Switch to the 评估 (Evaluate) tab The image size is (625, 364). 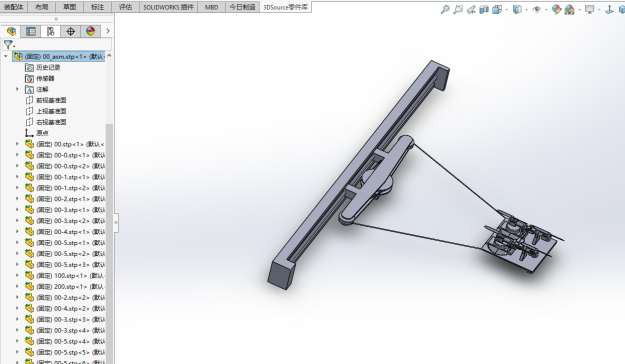click(x=126, y=7)
